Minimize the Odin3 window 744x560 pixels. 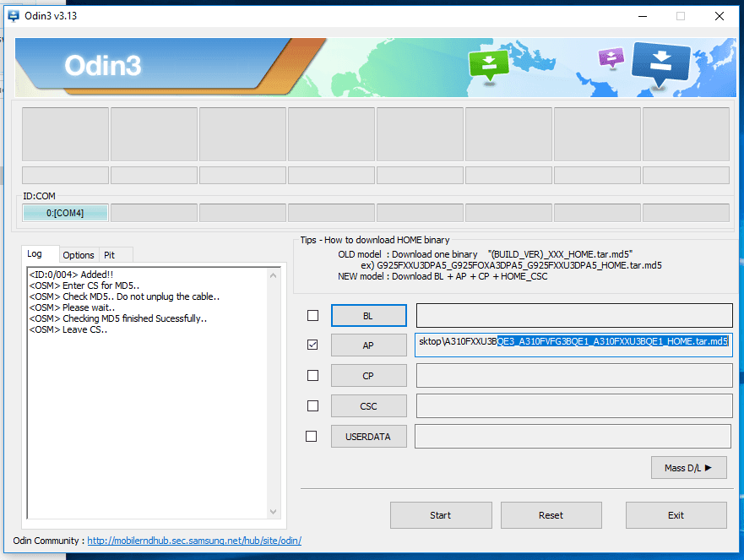(643, 16)
